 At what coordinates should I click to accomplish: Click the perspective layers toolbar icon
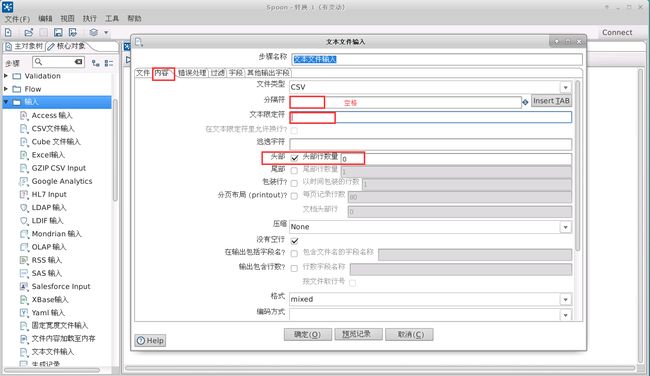click(x=94, y=32)
